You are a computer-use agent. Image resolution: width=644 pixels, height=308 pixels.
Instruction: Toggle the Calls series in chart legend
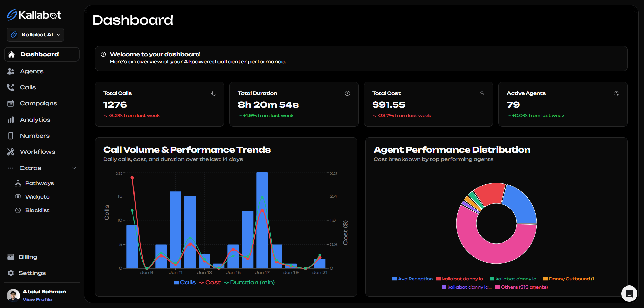(185, 283)
